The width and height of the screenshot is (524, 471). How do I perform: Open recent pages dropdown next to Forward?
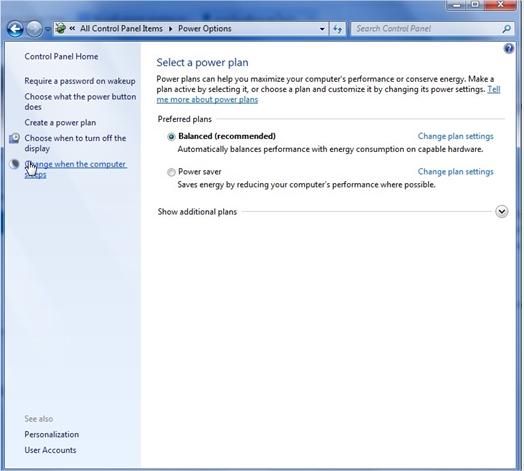click(x=47, y=29)
